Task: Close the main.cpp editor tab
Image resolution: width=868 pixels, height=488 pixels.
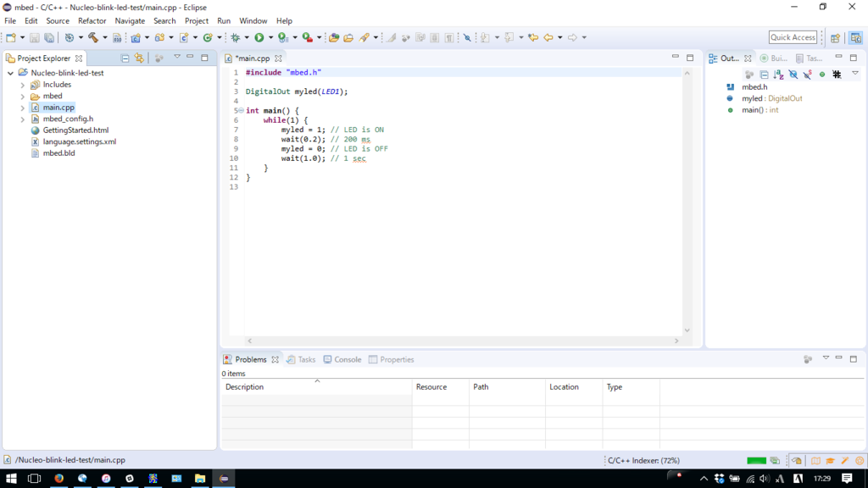Action: click(x=278, y=58)
